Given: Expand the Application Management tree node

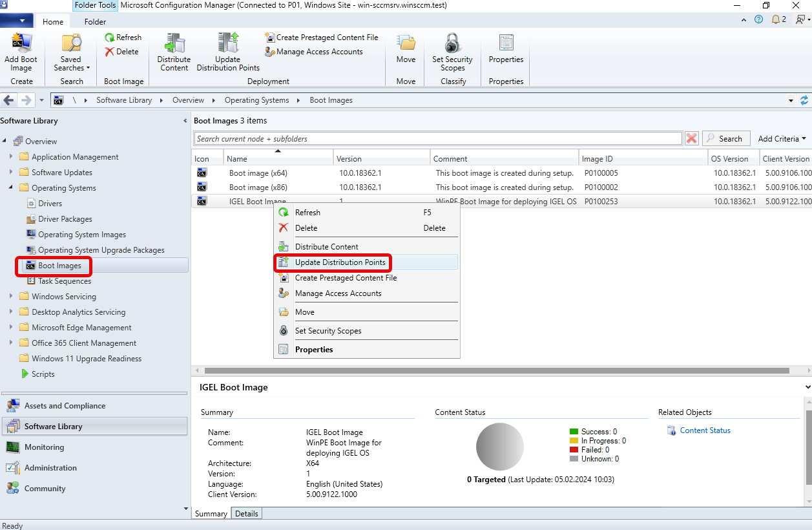Looking at the screenshot, I should (x=11, y=156).
